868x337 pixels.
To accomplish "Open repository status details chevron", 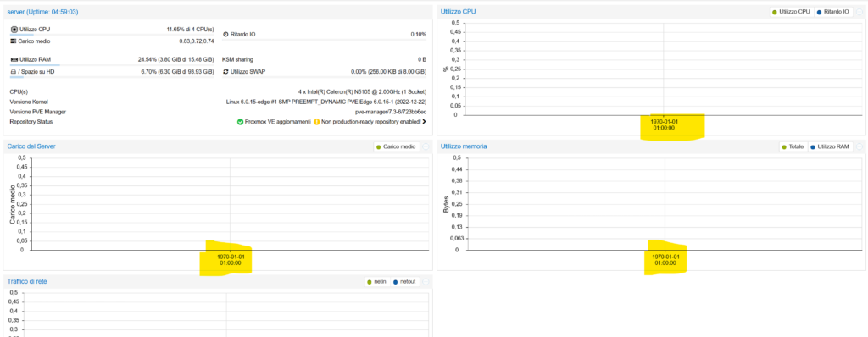I will pos(424,122).
